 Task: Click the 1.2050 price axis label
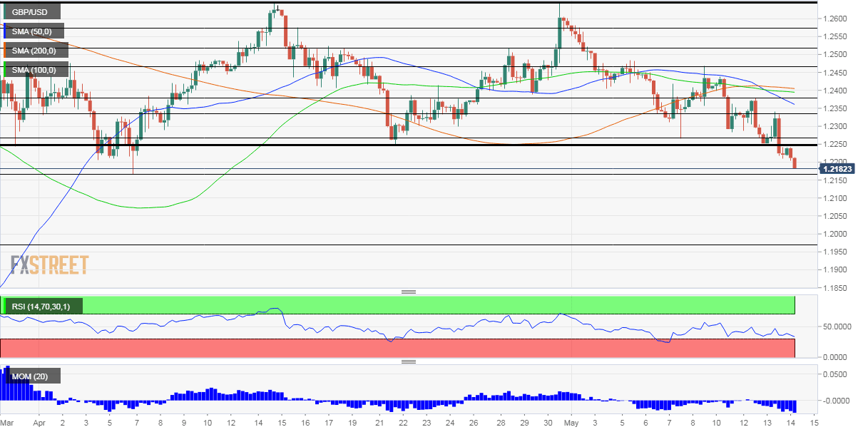[x=835, y=216]
